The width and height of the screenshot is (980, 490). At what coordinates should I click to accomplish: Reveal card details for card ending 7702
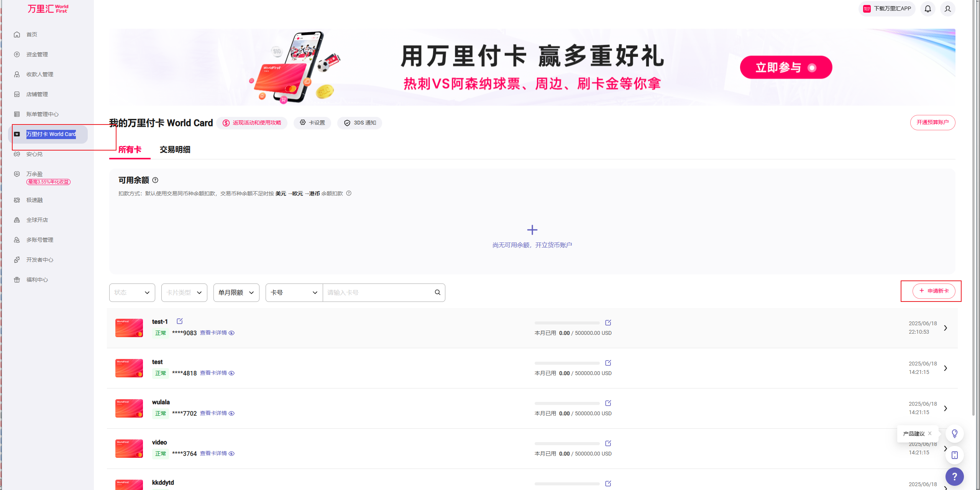tap(217, 413)
